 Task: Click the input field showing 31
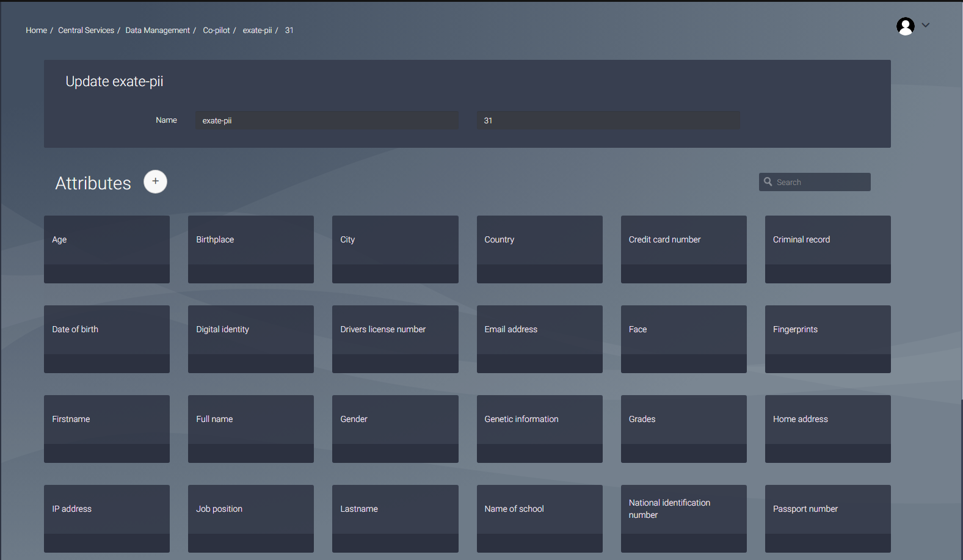coord(608,120)
